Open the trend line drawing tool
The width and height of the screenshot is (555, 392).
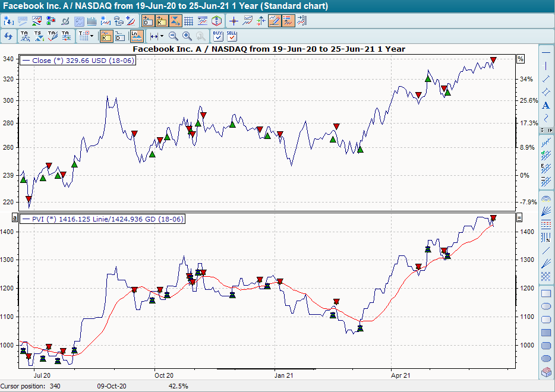pos(546,79)
